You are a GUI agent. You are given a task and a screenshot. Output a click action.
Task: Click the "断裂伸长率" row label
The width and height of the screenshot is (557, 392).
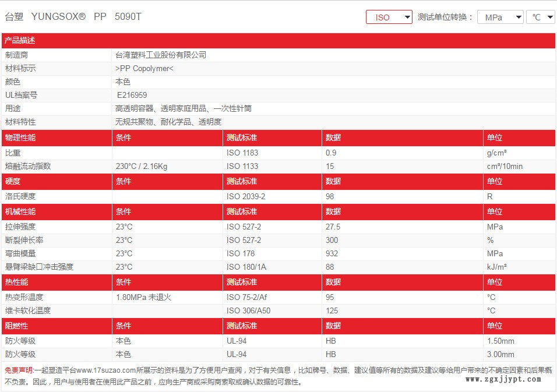tap(24, 241)
